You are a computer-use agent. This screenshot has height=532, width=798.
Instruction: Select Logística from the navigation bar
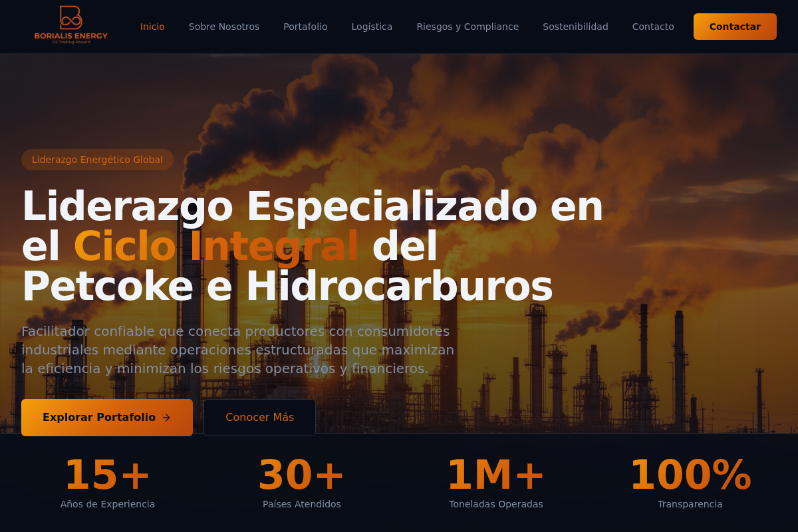click(x=372, y=27)
